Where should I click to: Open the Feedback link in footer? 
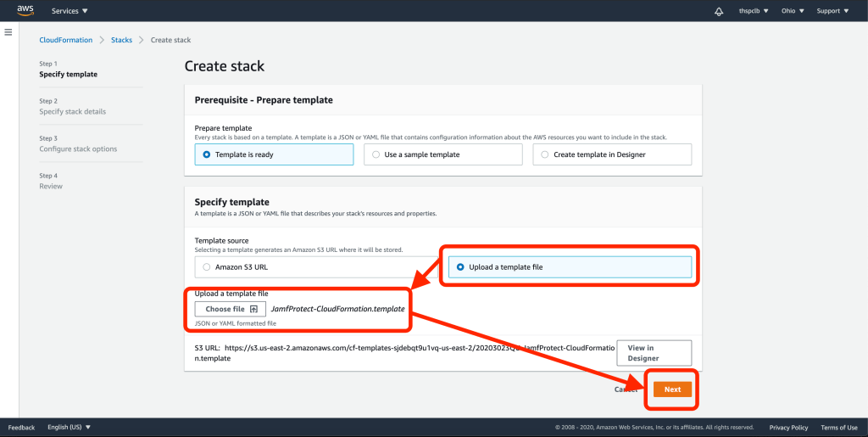(x=21, y=427)
